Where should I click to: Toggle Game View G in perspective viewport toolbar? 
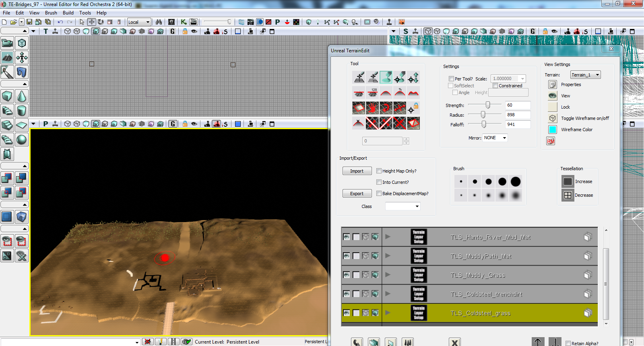tap(173, 124)
